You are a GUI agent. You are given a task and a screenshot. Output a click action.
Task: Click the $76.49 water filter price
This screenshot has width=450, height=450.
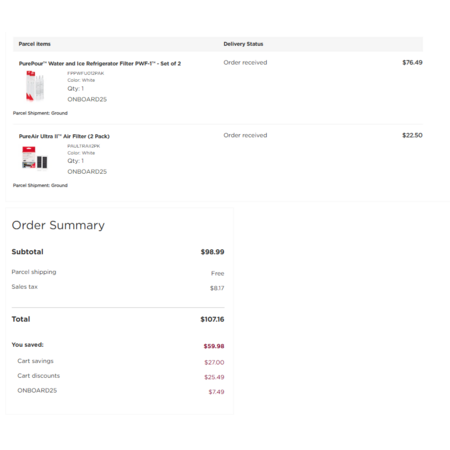click(412, 62)
